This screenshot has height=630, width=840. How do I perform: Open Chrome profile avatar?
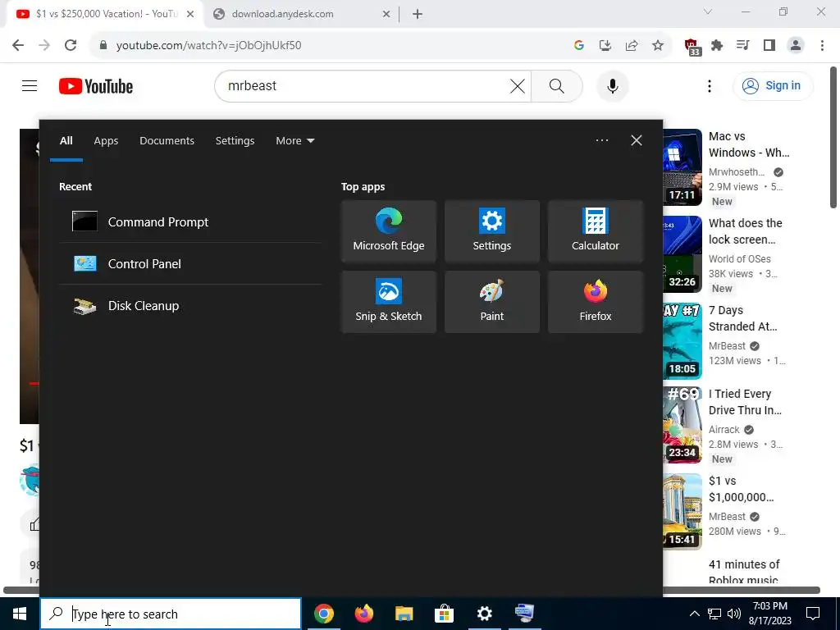(x=796, y=46)
